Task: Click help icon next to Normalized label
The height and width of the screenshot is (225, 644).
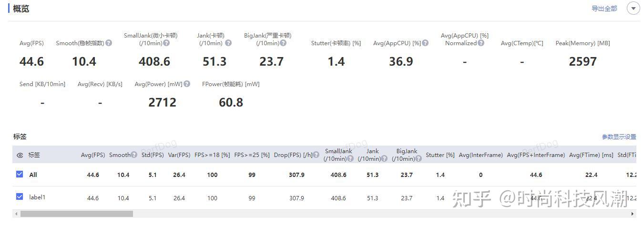Action: (x=481, y=43)
